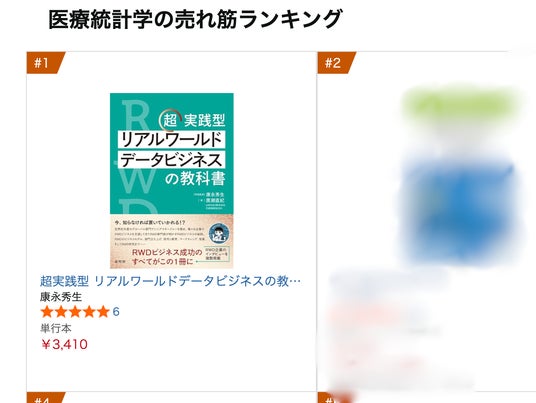The image size is (536, 403).
Task: Open the RWD textbook cover image
Action: coord(172,180)
